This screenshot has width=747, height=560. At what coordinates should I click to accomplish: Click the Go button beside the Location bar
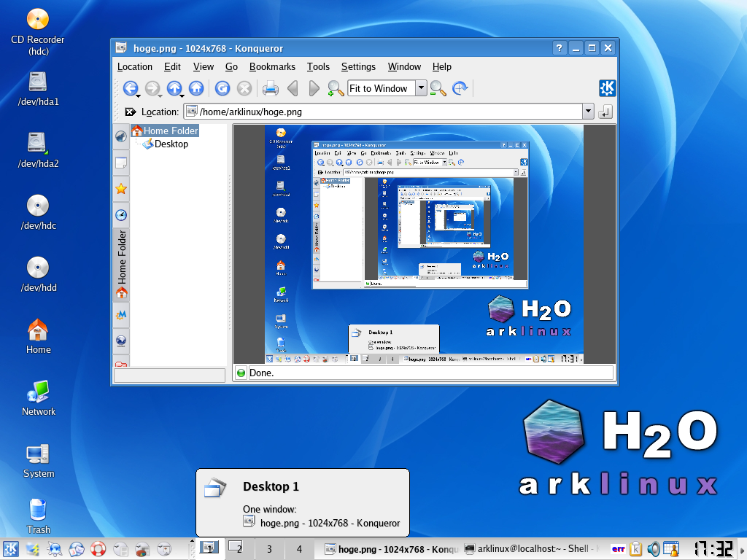[605, 112]
